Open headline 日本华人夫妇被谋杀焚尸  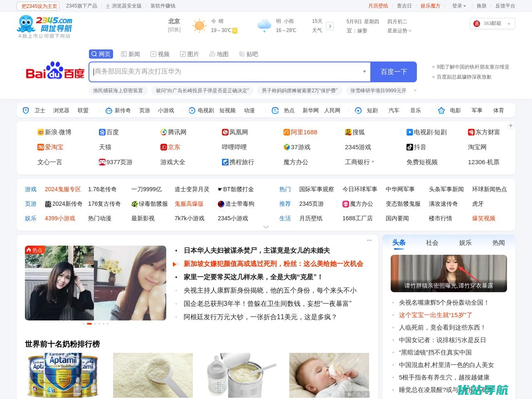tap(257, 250)
